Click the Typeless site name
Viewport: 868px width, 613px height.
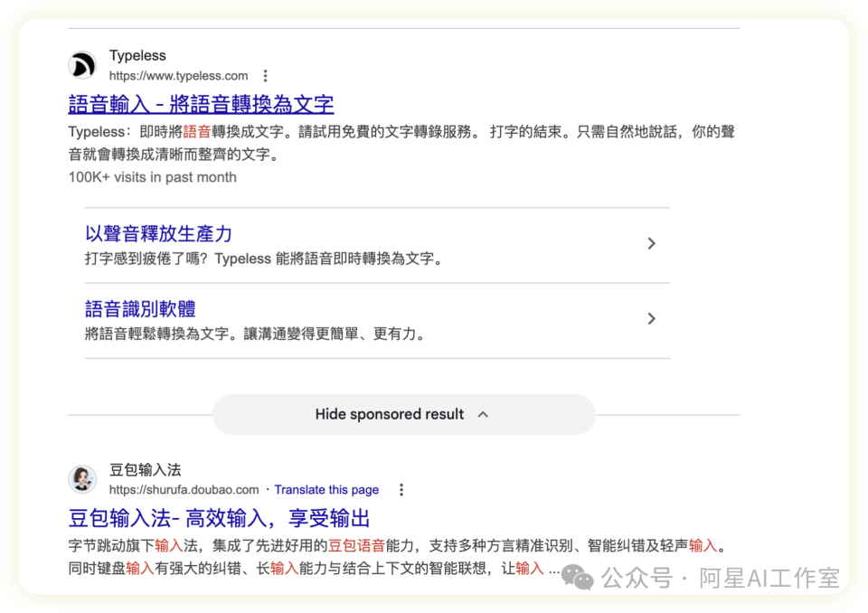pyautogui.click(x=137, y=55)
